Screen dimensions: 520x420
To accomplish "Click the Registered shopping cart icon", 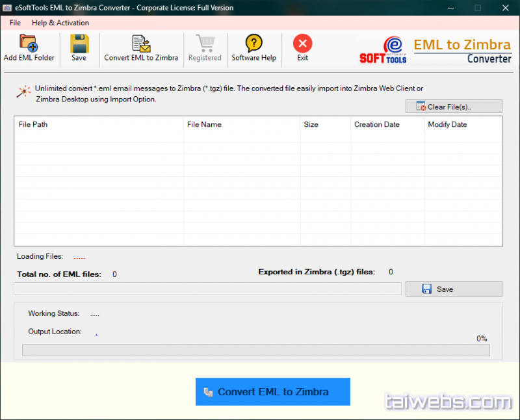I will click(x=205, y=43).
